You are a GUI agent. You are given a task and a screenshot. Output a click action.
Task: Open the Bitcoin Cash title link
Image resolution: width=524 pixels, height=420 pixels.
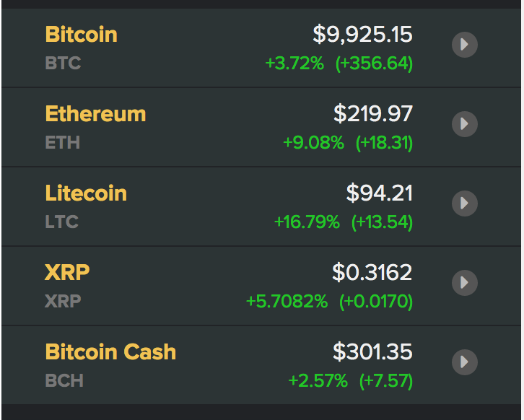point(110,352)
